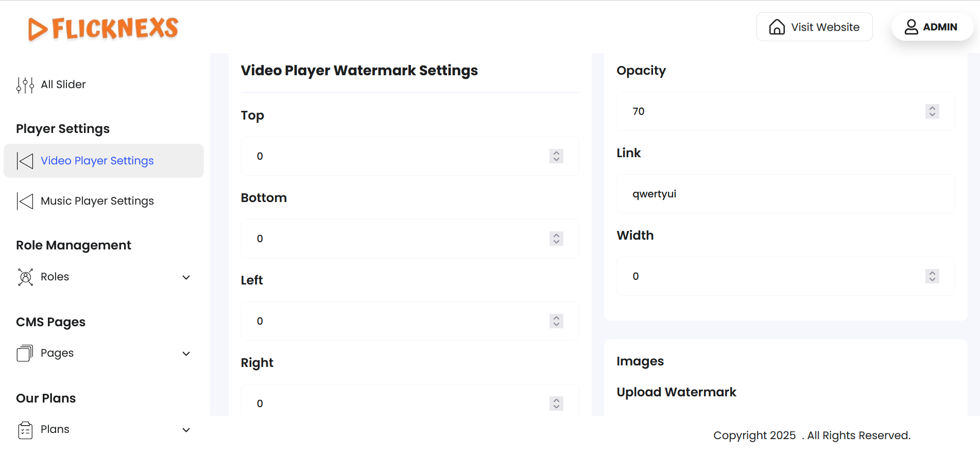The height and width of the screenshot is (452, 980).
Task: Expand the Roles submenu chevron
Action: tap(186, 277)
